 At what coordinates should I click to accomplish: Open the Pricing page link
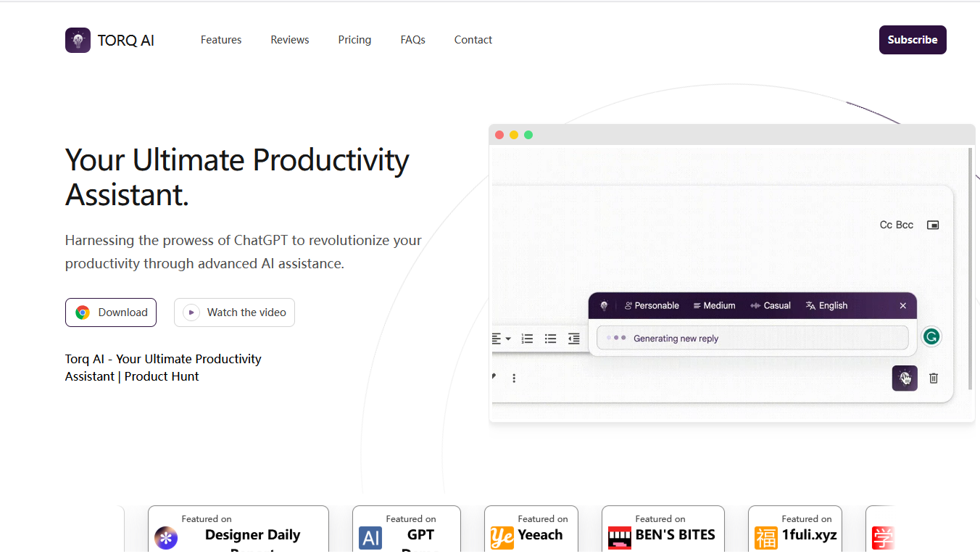click(354, 40)
